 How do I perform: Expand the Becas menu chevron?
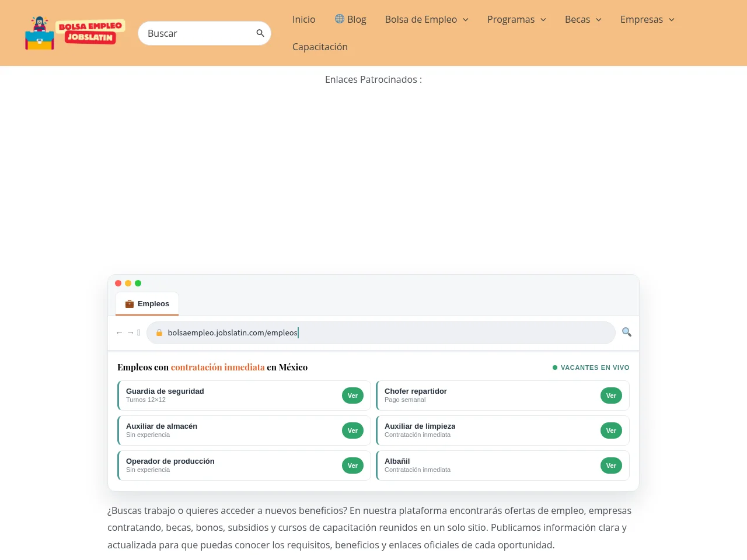pyautogui.click(x=599, y=20)
